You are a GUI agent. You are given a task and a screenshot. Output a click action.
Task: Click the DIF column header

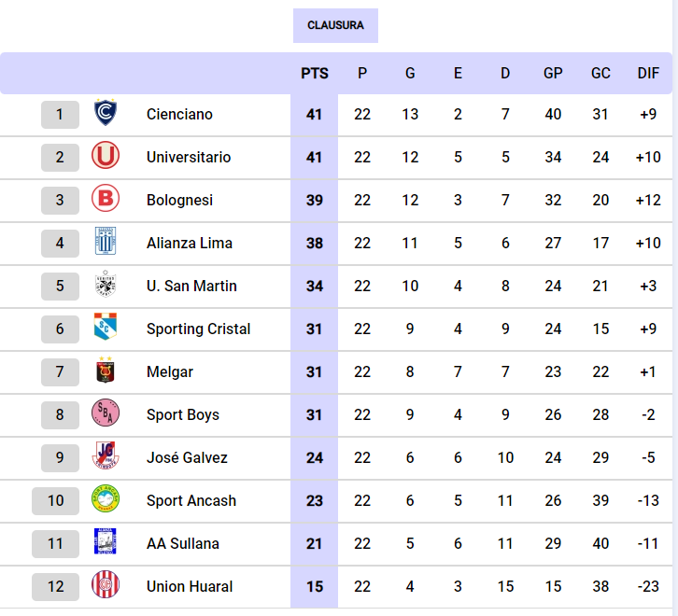tap(648, 74)
